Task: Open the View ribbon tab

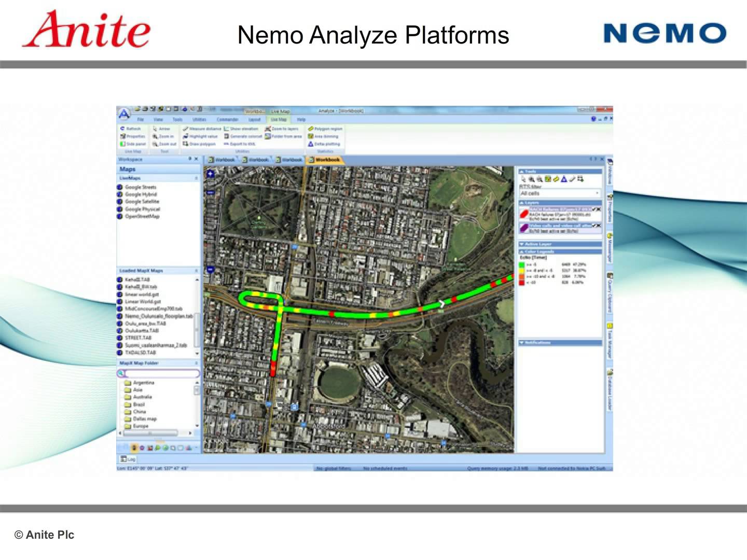Action: click(x=158, y=120)
